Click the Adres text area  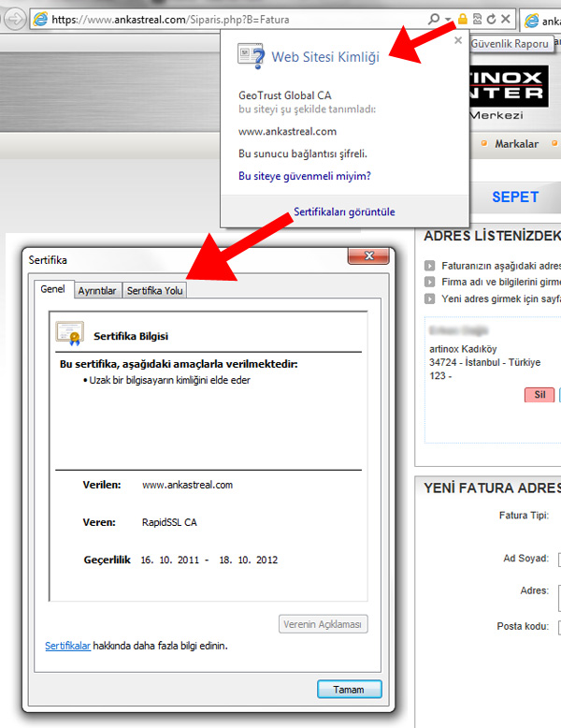[x=560, y=598]
